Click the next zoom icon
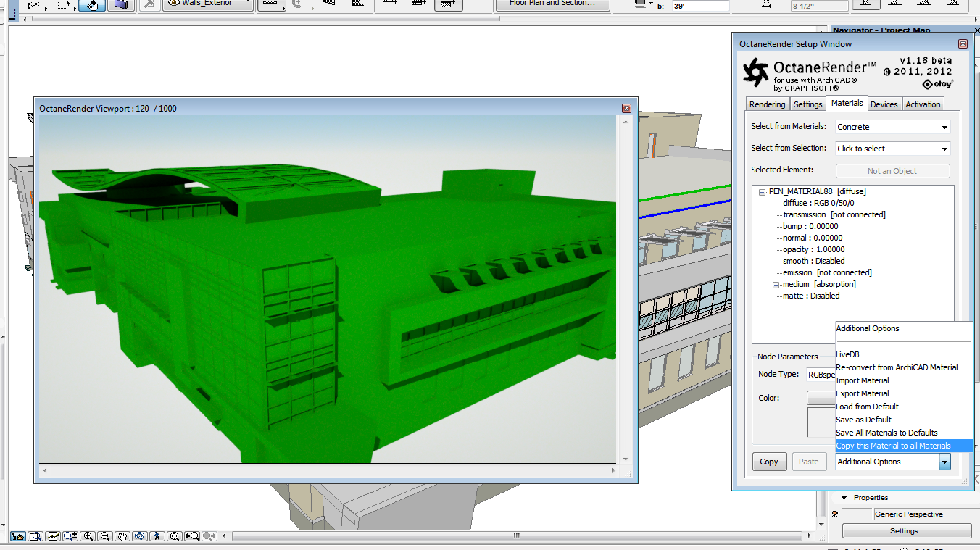The height and width of the screenshot is (550, 980). pos(210,536)
